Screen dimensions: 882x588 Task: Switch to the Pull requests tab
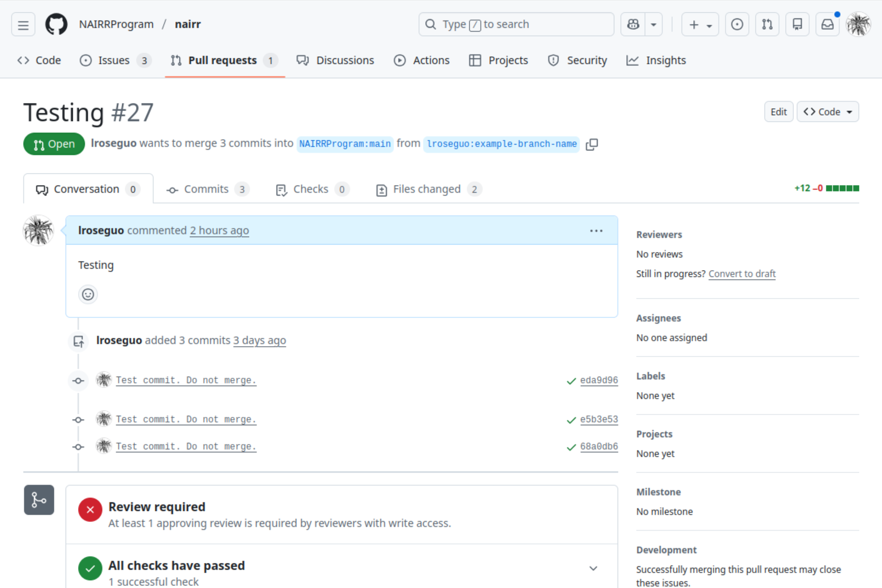(224, 60)
